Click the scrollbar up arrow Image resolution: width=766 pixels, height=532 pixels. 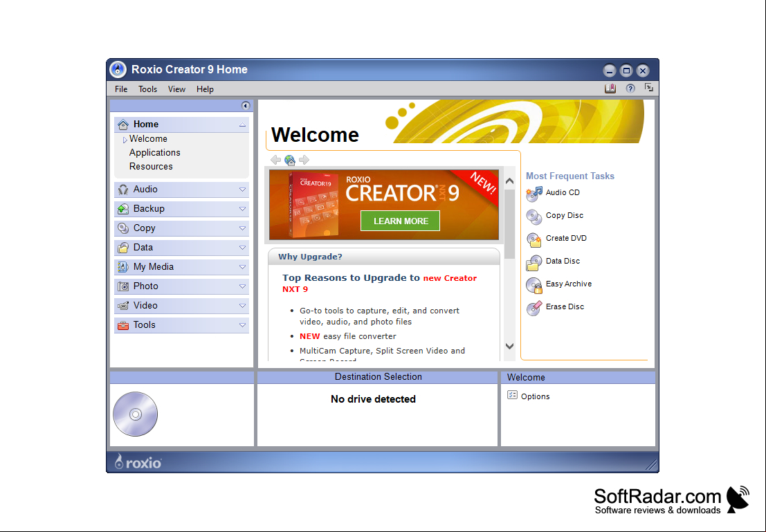[509, 181]
